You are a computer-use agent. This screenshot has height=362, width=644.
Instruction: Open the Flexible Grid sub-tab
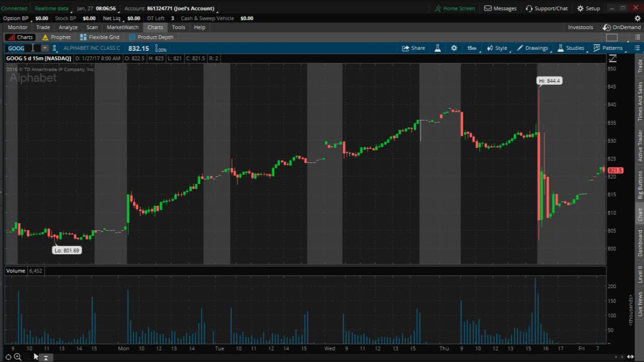[x=100, y=37]
